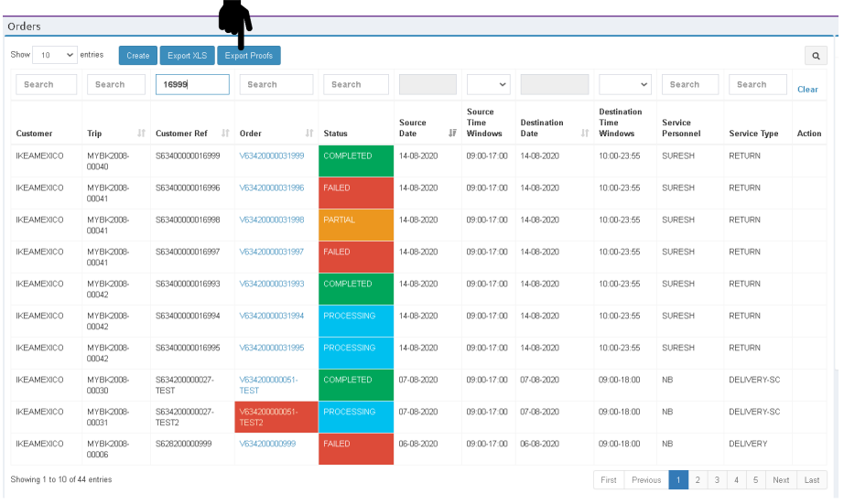
Task: Open order V63420000031996 link
Action: tap(272, 188)
